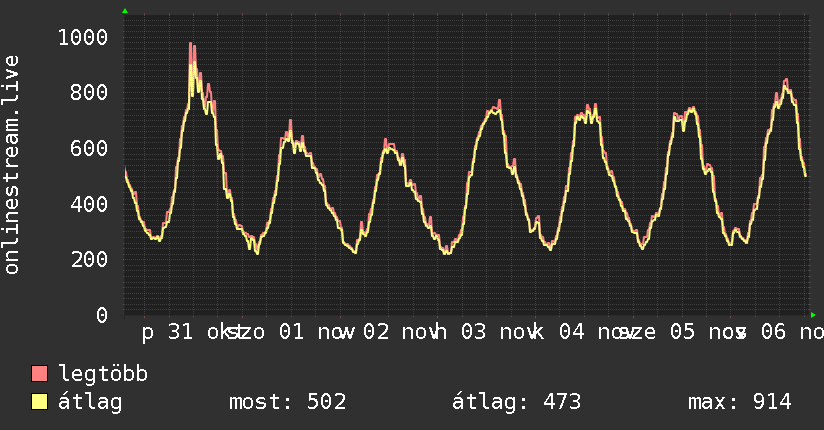This screenshot has height=430, width=824.
Task: Click the onlinestream.live vertical axis title
Action: coord(11,165)
